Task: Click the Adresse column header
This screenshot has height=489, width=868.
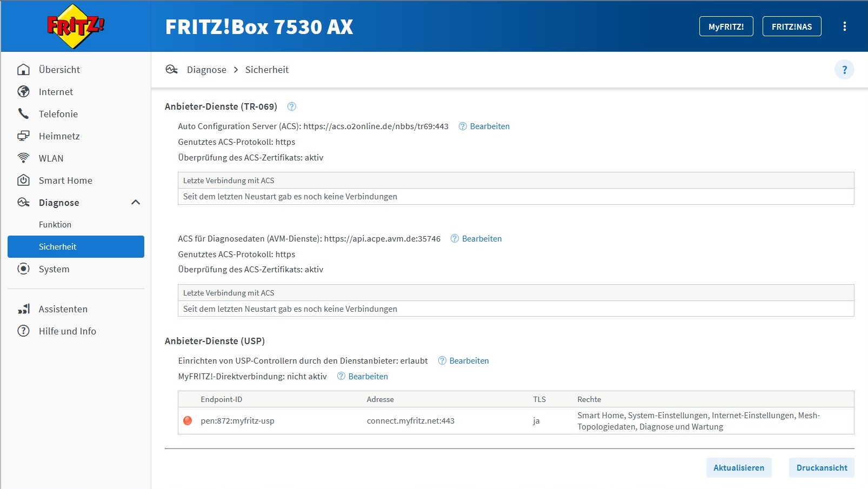Action: [x=380, y=399]
